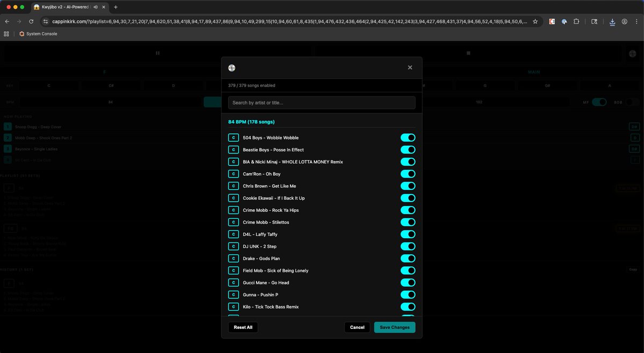This screenshot has width=644, height=353.
Task: Click the 379 / 379 songs enabled text
Action: [252, 85]
